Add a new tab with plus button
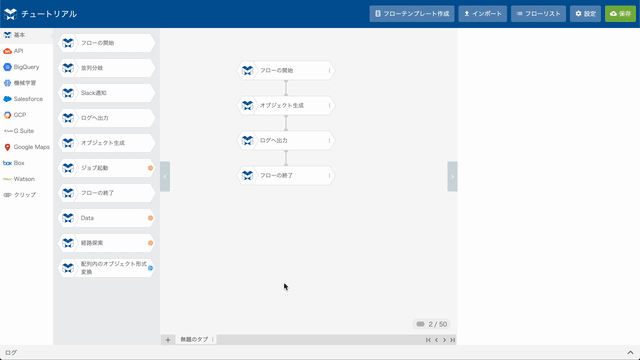Image resolution: width=640 pixels, height=360 pixels. coord(168,340)
